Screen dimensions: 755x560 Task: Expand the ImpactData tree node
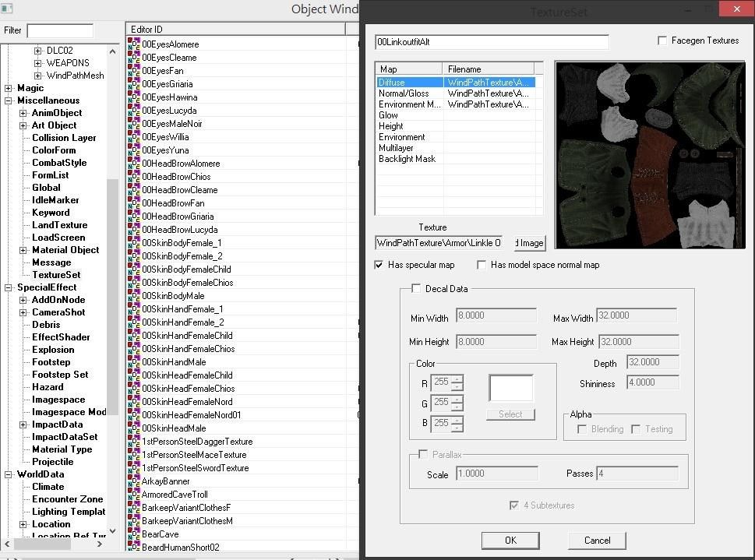point(23,424)
